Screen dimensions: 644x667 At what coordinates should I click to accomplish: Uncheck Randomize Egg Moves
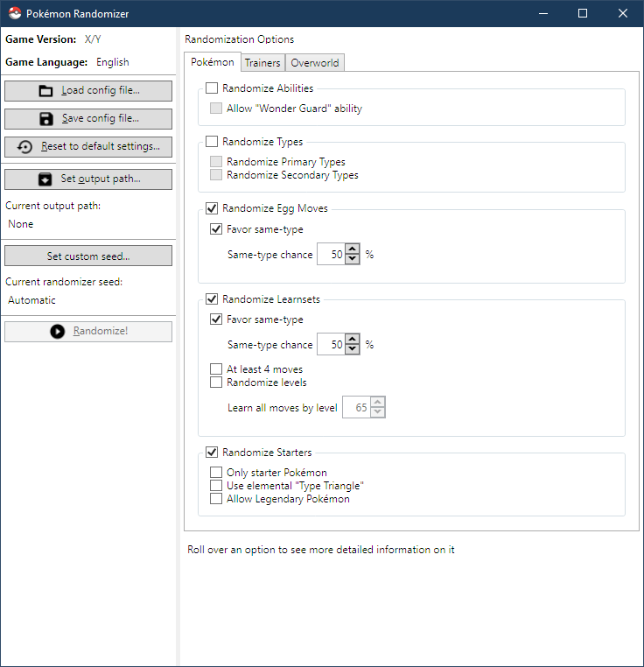tap(212, 208)
